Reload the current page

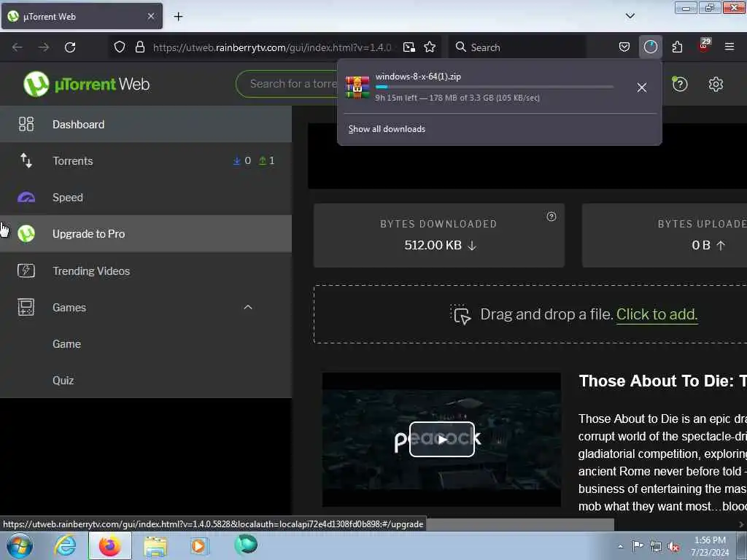pyautogui.click(x=70, y=47)
